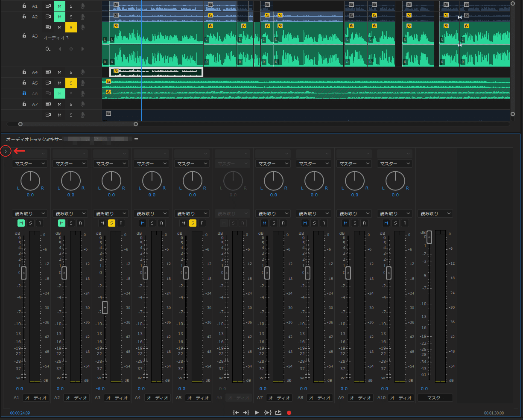Toggle the lock icon on timeline track A1
This screenshot has width=523, height=420.
(24, 6)
